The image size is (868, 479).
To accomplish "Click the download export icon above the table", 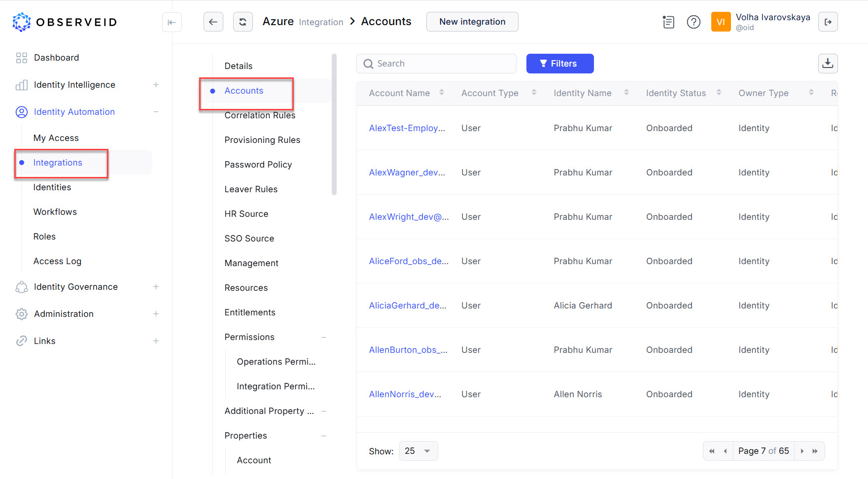I will point(828,63).
